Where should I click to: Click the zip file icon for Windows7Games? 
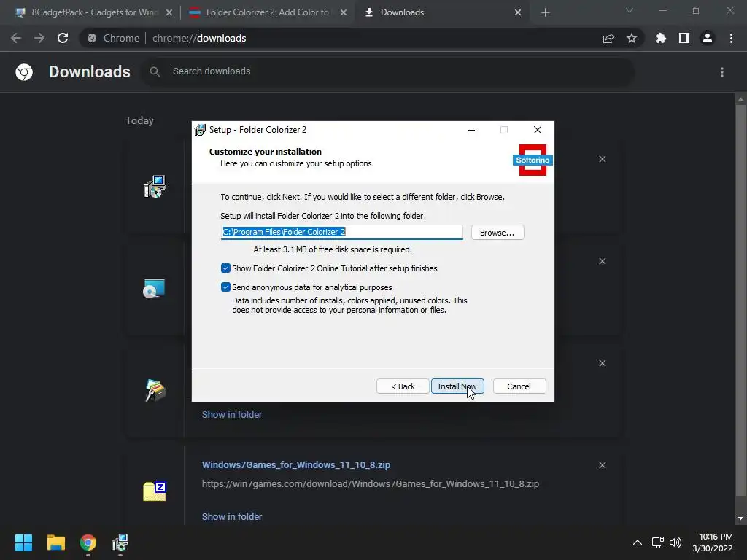tap(155, 491)
